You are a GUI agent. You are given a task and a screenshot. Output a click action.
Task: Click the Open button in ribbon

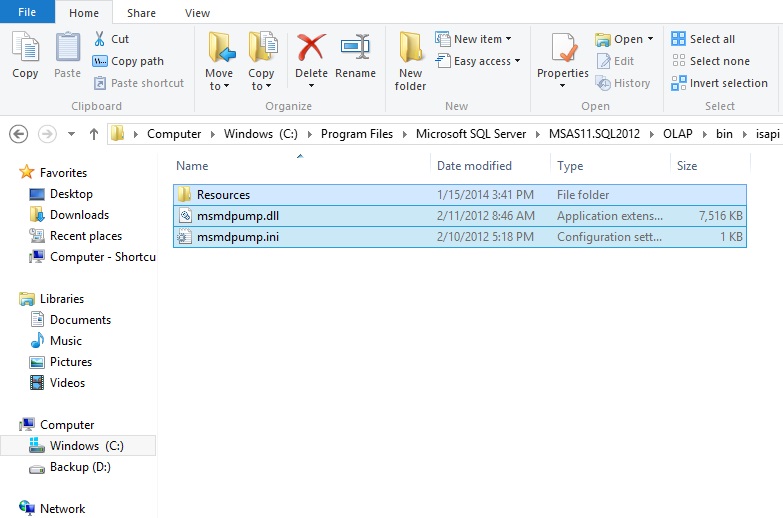pos(619,39)
